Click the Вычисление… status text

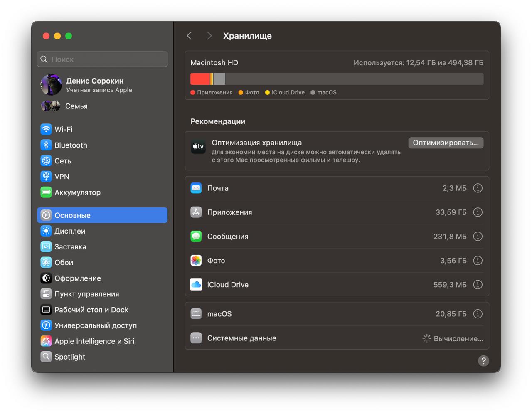[x=458, y=339]
